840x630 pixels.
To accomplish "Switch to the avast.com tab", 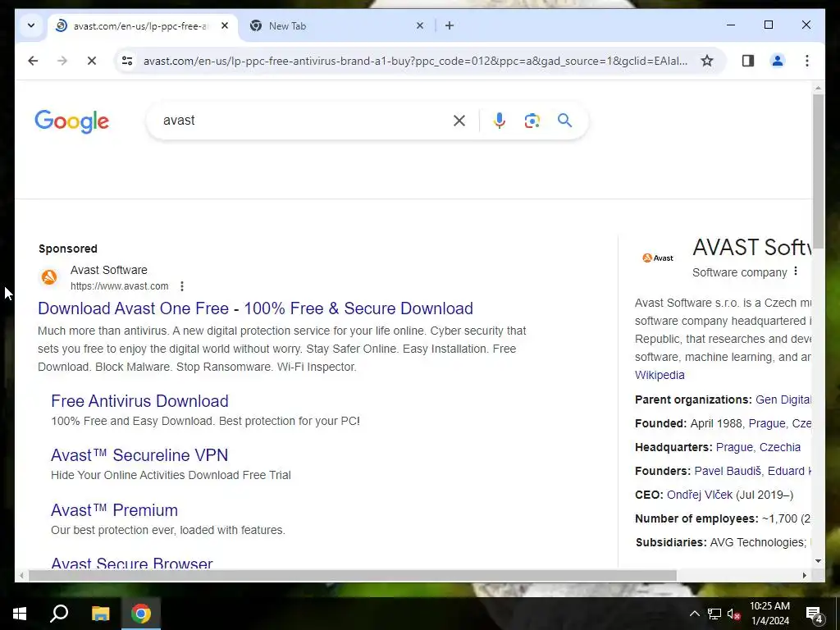I will pyautogui.click(x=143, y=25).
